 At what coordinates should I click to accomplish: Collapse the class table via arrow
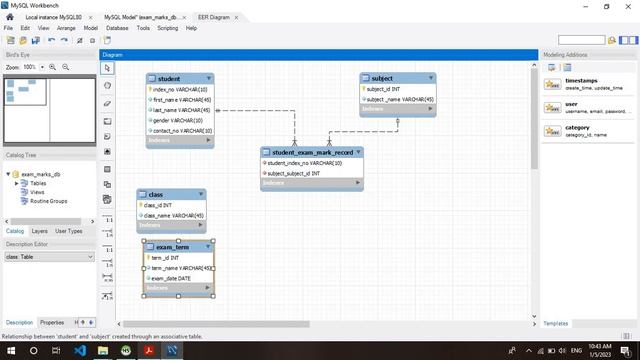[x=201, y=194]
